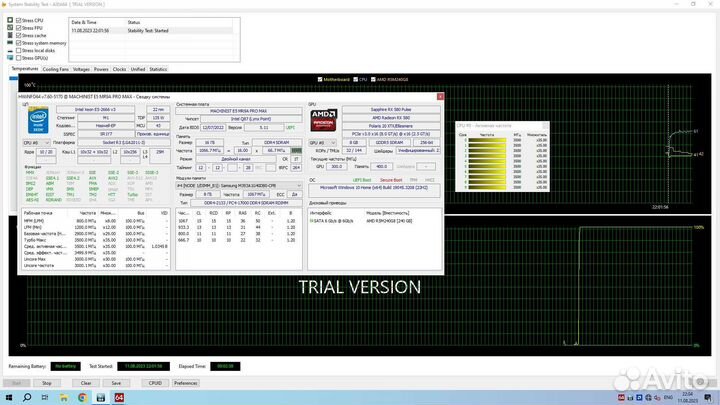This screenshot has height=405, width=720.
Task: Open the CPU #0 selector dropdown
Action: tap(36, 143)
